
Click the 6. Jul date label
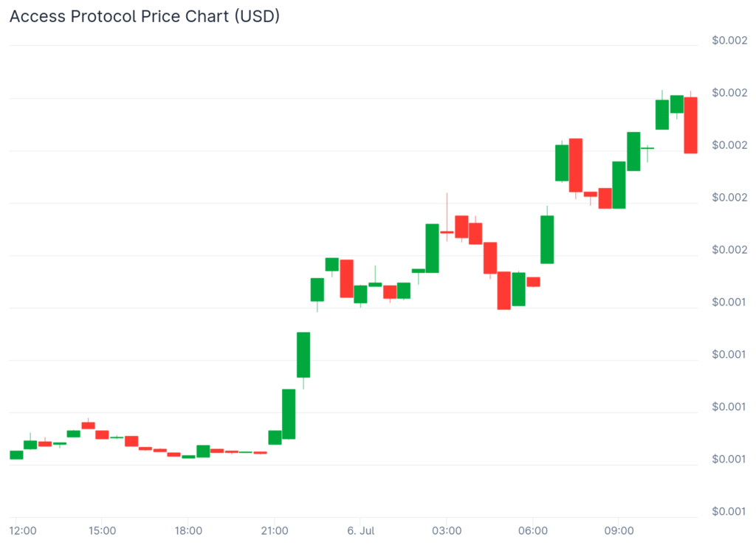tap(362, 530)
